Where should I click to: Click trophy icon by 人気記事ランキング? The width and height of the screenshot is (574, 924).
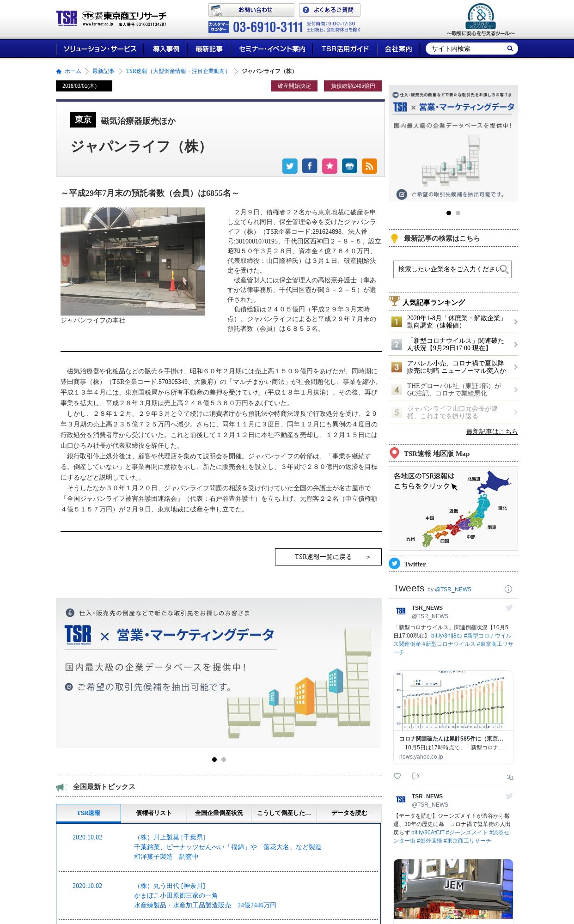pyautogui.click(x=394, y=301)
